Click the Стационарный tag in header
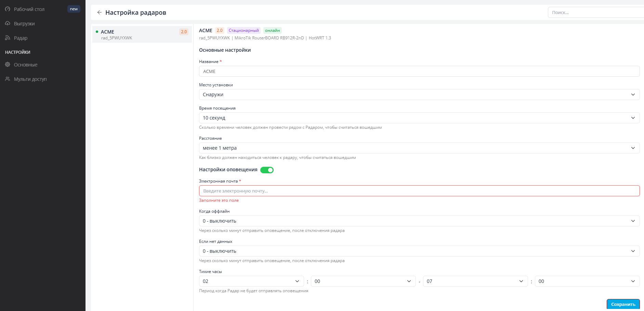Viewport: 644px width, 311px height. (244, 30)
